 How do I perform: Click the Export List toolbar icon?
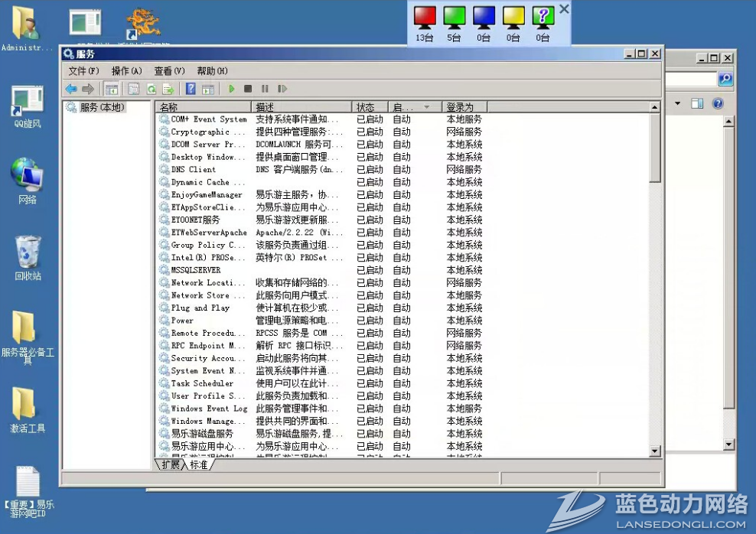click(168, 89)
